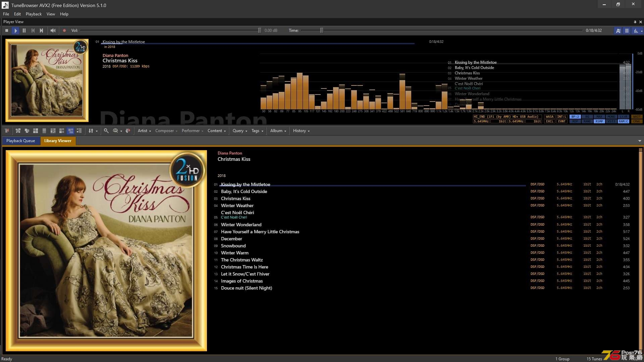Switch to the four-square grid view icon

[36, 131]
